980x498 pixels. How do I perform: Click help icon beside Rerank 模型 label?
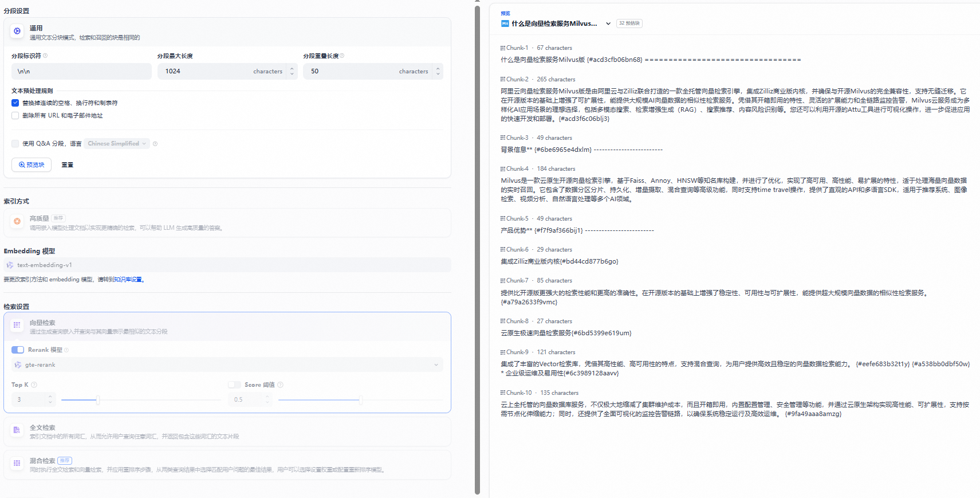66,350
